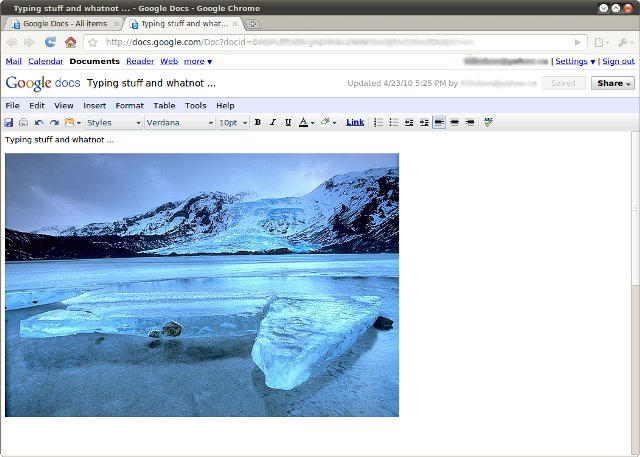Open the Chrome page menu icon
Image resolution: width=640 pixels, height=457 pixels.
click(x=601, y=42)
